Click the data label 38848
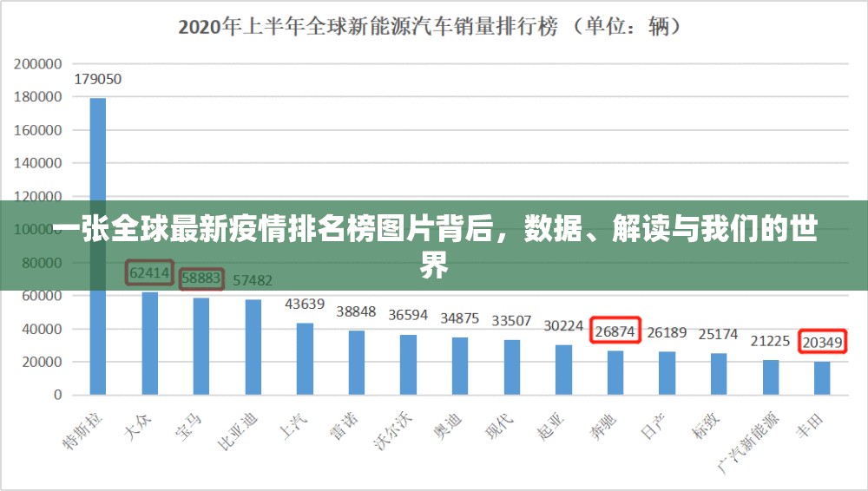Viewport: 868px width, 491px height. tap(356, 311)
